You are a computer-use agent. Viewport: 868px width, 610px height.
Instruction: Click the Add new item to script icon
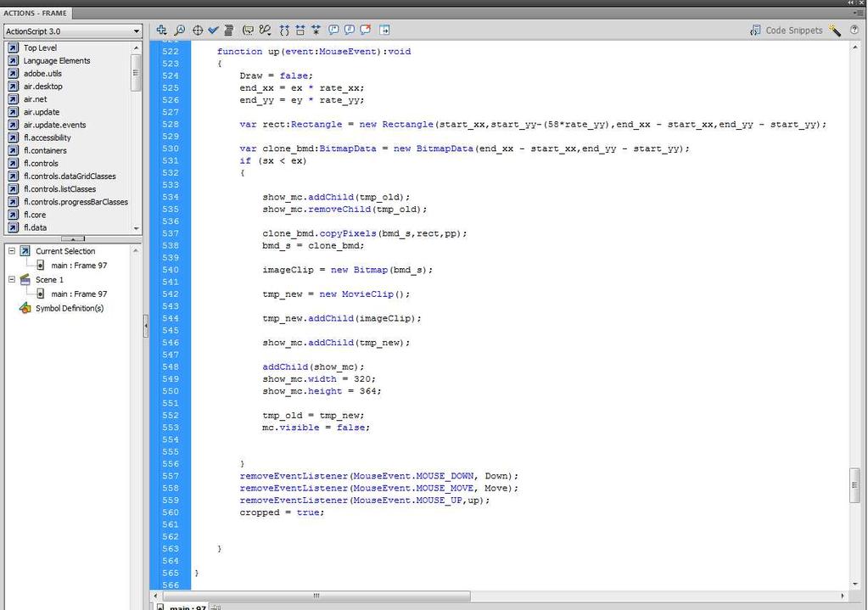click(162, 30)
